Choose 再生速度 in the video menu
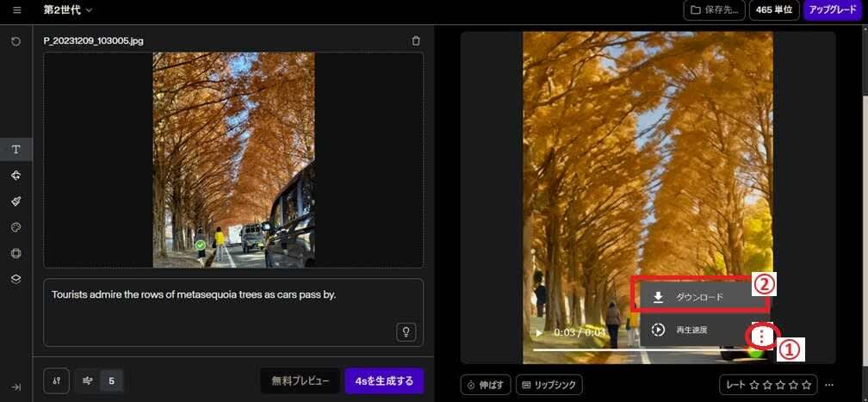The height and width of the screenshot is (402, 868). point(691,330)
